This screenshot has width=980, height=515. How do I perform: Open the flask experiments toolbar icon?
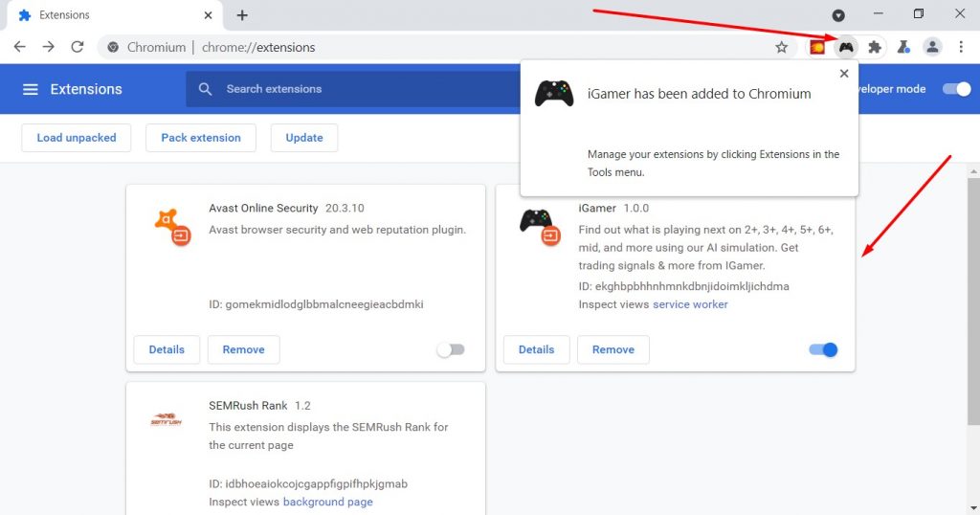pos(903,47)
